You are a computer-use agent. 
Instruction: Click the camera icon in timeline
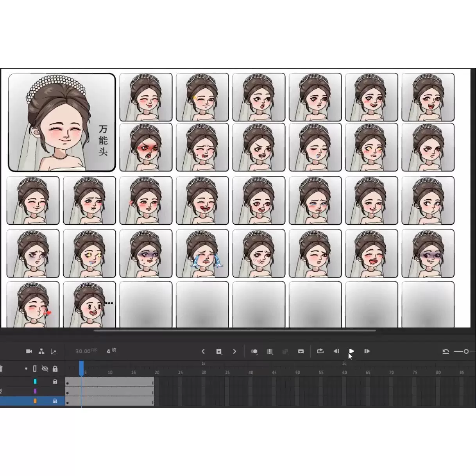(x=29, y=351)
